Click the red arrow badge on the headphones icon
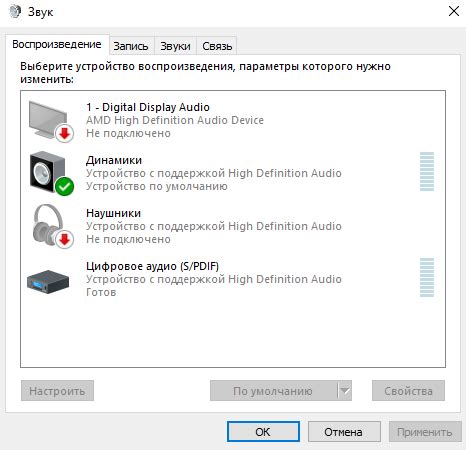 (x=64, y=239)
